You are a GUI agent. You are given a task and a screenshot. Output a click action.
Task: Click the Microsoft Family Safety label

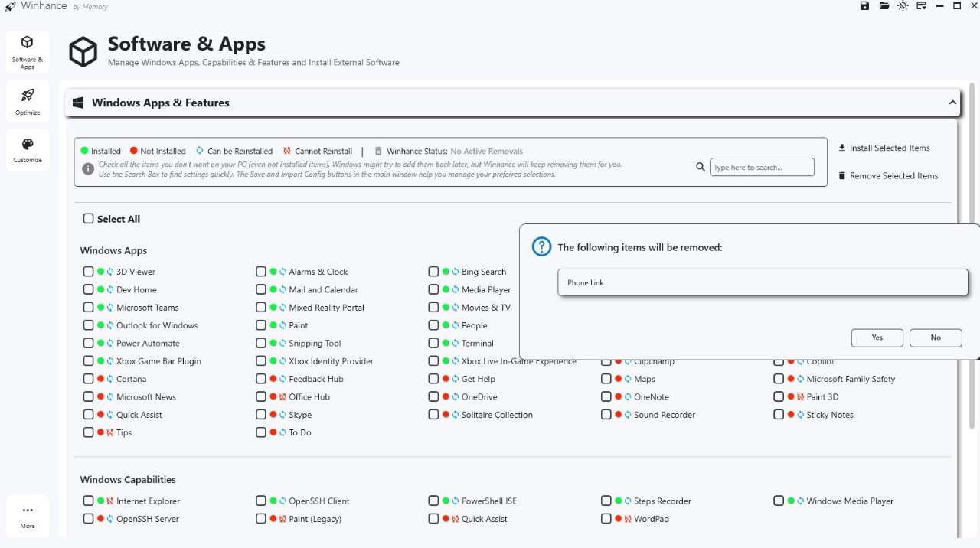tap(851, 379)
